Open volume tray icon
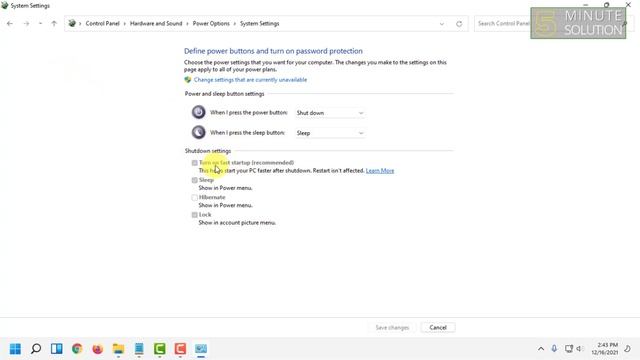Screen dimensions: 640x360 579,349
